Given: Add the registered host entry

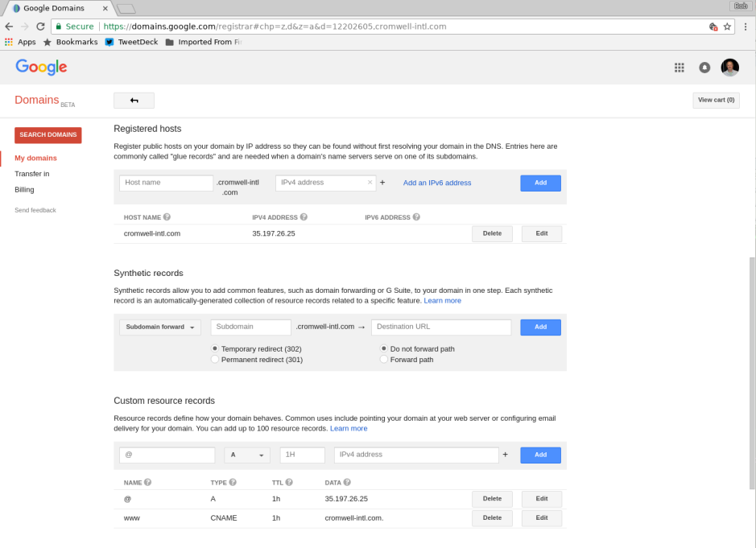Looking at the screenshot, I should pos(540,183).
